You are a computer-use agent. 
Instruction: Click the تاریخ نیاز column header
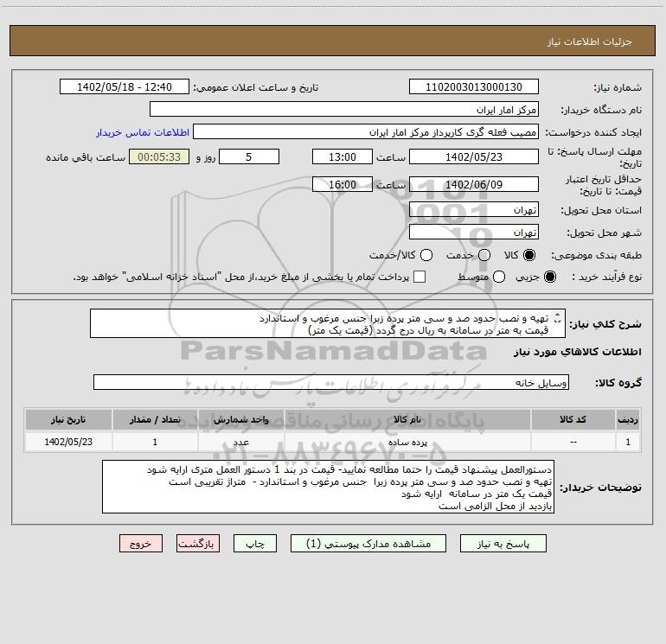[x=68, y=419]
